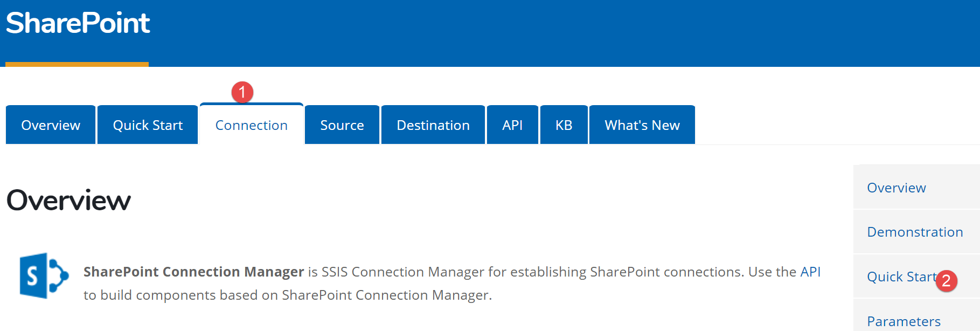The image size is (980, 331).
Task: Click the SharePoint header title
Action: pyautogui.click(x=78, y=23)
